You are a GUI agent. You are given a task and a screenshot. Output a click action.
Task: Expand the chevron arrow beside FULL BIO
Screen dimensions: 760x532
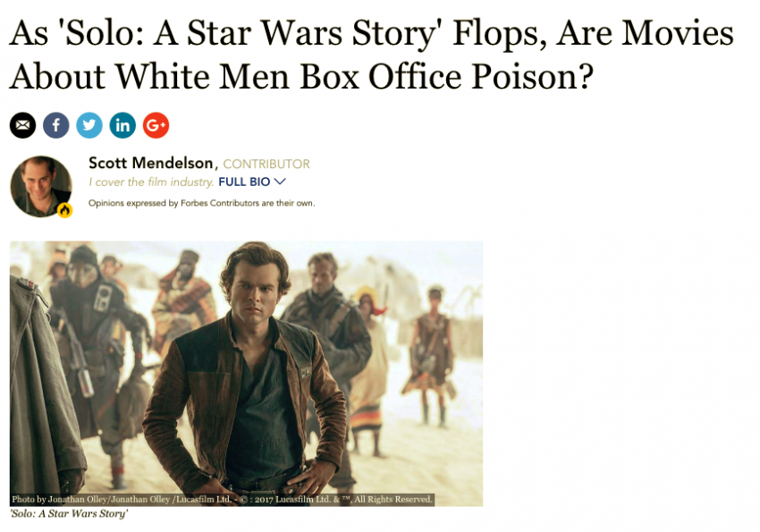(280, 182)
